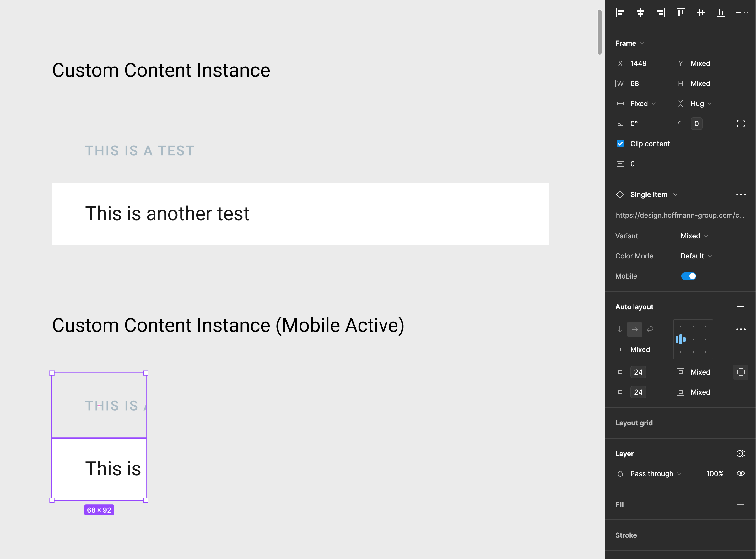Viewport: 756px width, 559px height.
Task: Edit the bottom padding Mixed field
Action: coord(700,392)
